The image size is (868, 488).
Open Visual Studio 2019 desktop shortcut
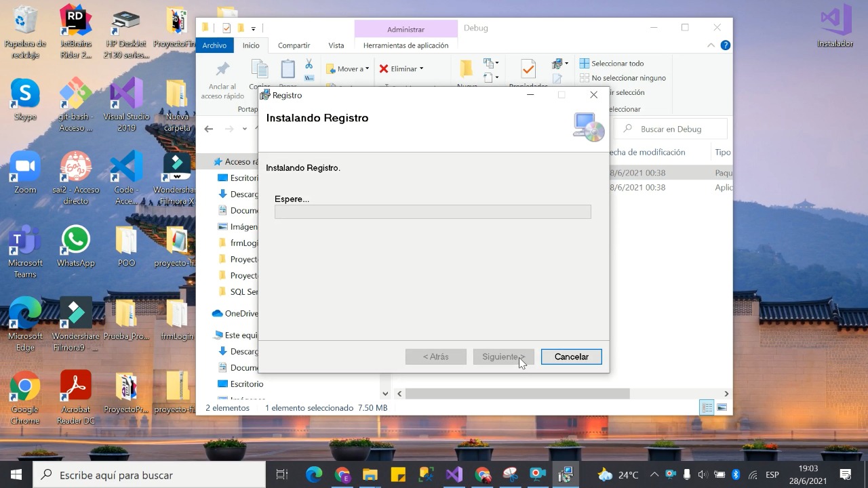click(x=126, y=106)
